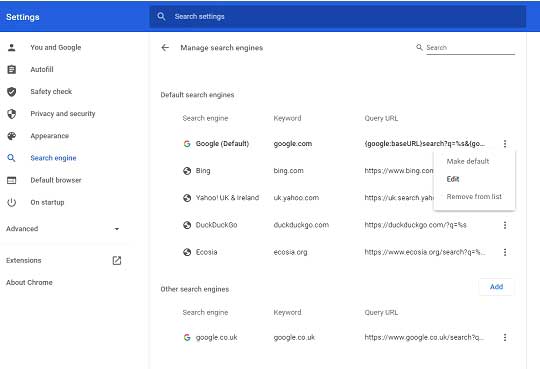Focus the Search settings field

338,16
